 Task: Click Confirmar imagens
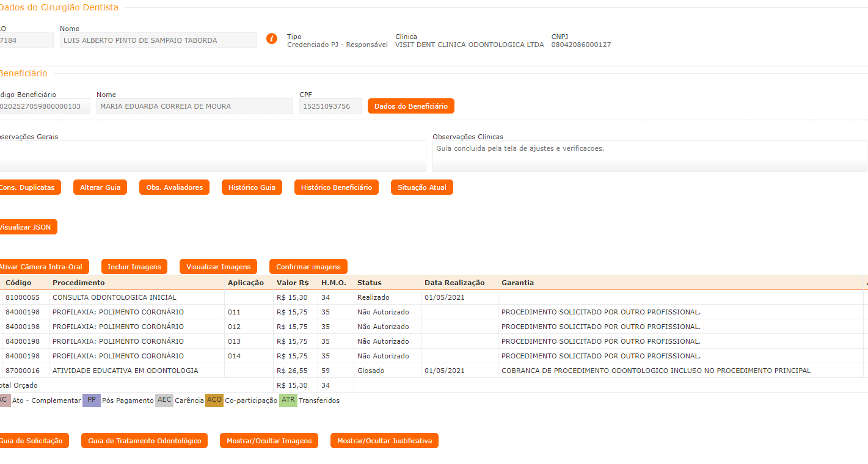[308, 267]
